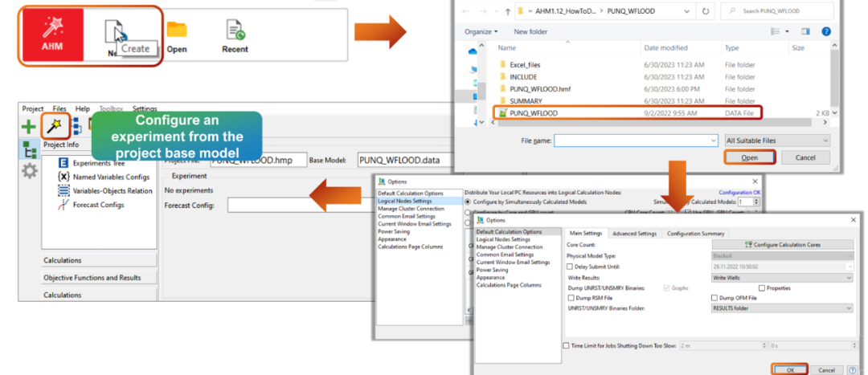Tick the Dump RSM File checkbox
The image size is (868, 375).
tap(571, 298)
